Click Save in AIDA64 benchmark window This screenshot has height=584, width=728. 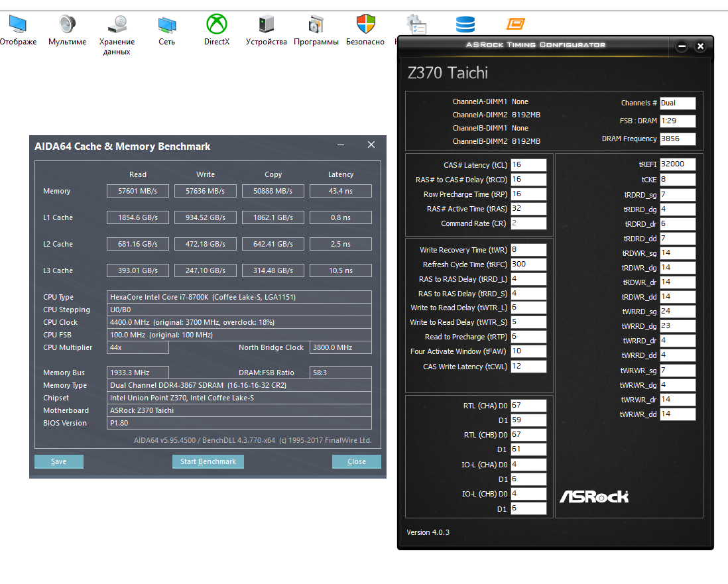(x=59, y=461)
